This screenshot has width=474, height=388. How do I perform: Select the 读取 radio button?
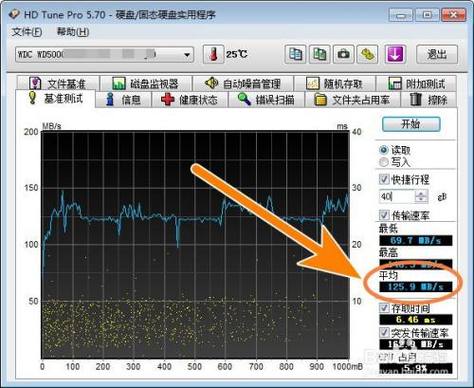point(384,150)
